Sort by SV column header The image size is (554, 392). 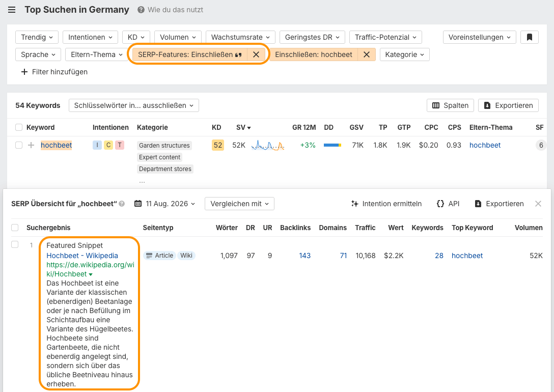pyautogui.click(x=243, y=127)
